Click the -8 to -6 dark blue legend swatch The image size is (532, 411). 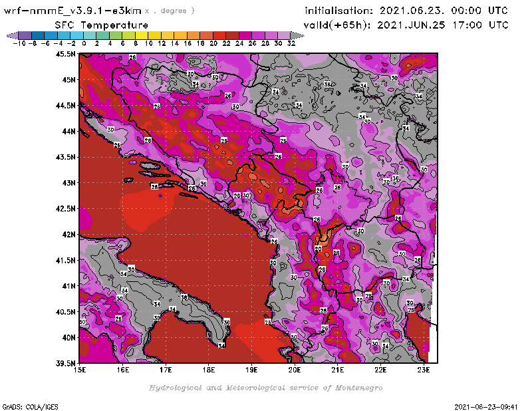tap(38, 35)
